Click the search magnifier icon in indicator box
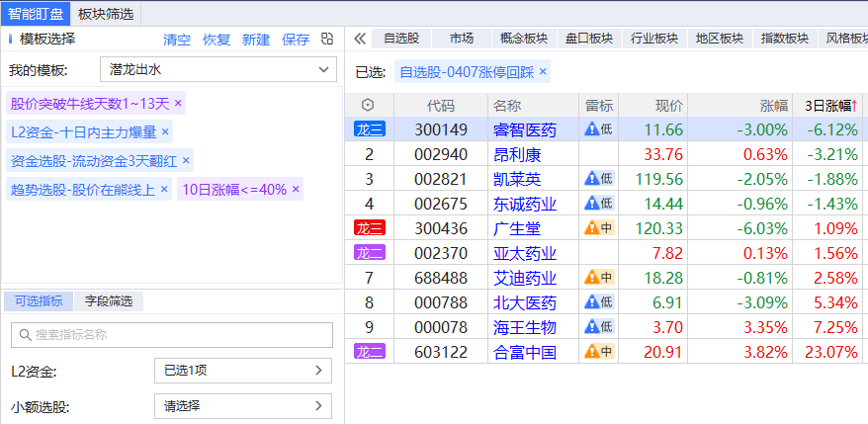Image resolution: width=868 pixels, height=424 pixels. [x=24, y=335]
